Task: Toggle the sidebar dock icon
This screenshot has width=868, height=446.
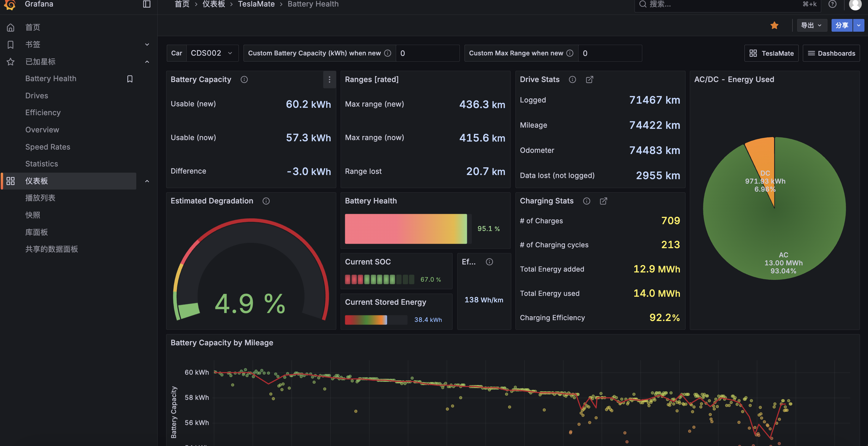Action: [x=147, y=4]
